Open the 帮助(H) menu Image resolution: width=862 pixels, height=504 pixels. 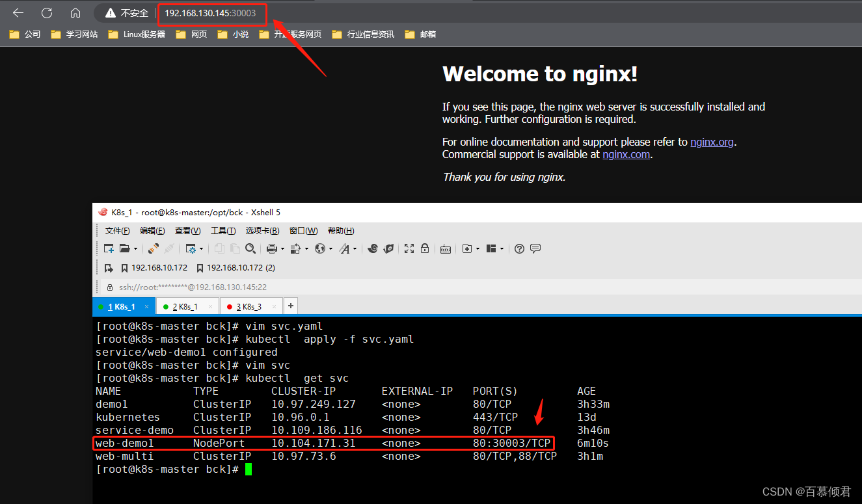[341, 231]
